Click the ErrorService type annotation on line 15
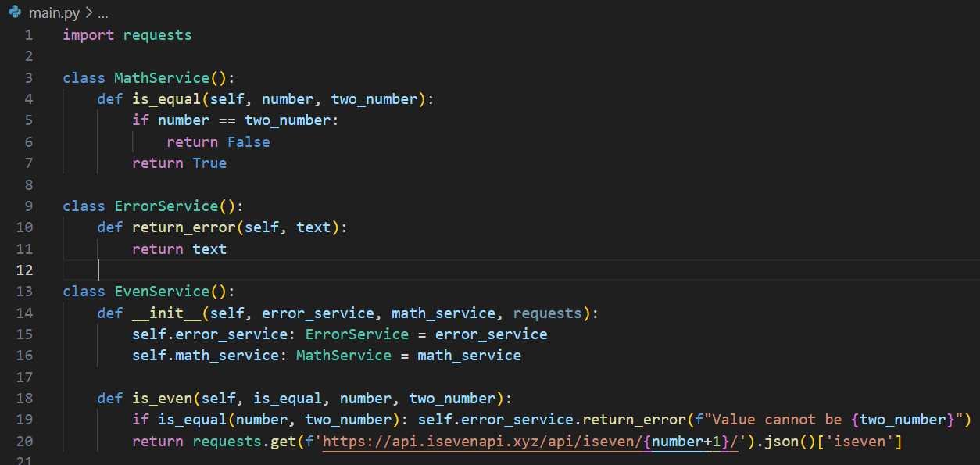 356,334
